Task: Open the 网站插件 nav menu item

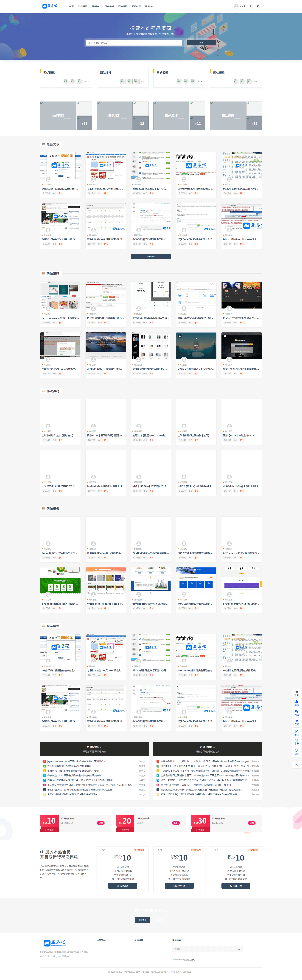Action: pyautogui.click(x=96, y=6)
